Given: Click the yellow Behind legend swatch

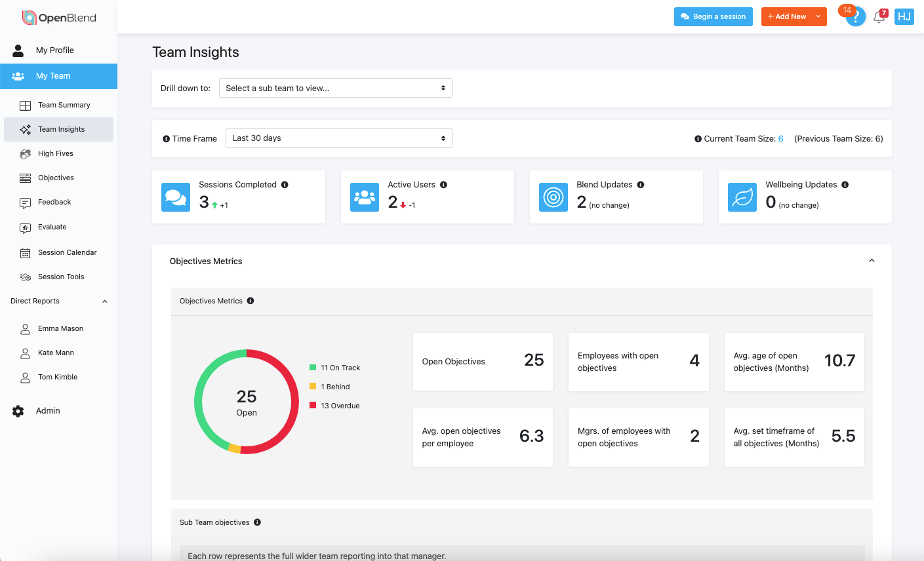Looking at the screenshot, I should pyautogui.click(x=313, y=387).
